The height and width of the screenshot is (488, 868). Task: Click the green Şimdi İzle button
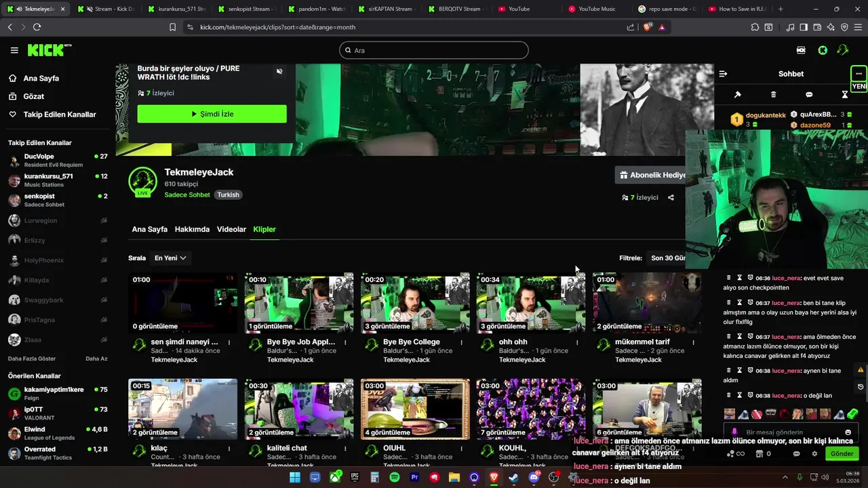click(212, 114)
